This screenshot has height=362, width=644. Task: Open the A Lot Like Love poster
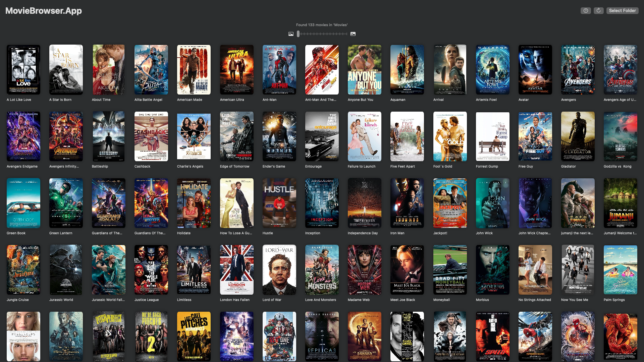[x=23, y=70]
